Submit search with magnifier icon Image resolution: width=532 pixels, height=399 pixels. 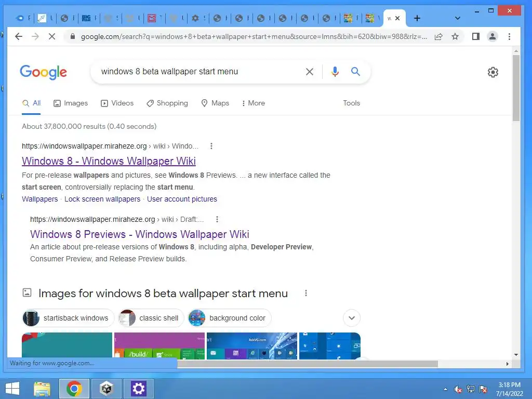pos(355,71)
